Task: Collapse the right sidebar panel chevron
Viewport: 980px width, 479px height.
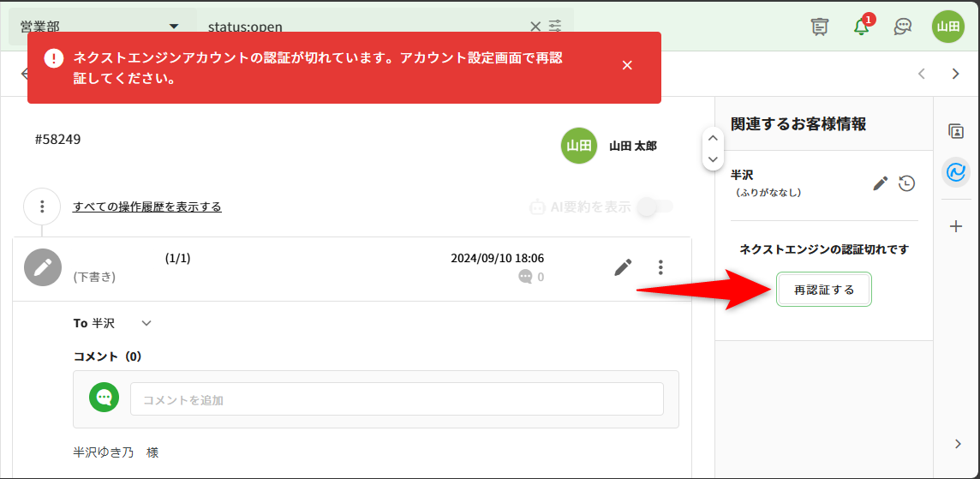Action: (957, 443)
